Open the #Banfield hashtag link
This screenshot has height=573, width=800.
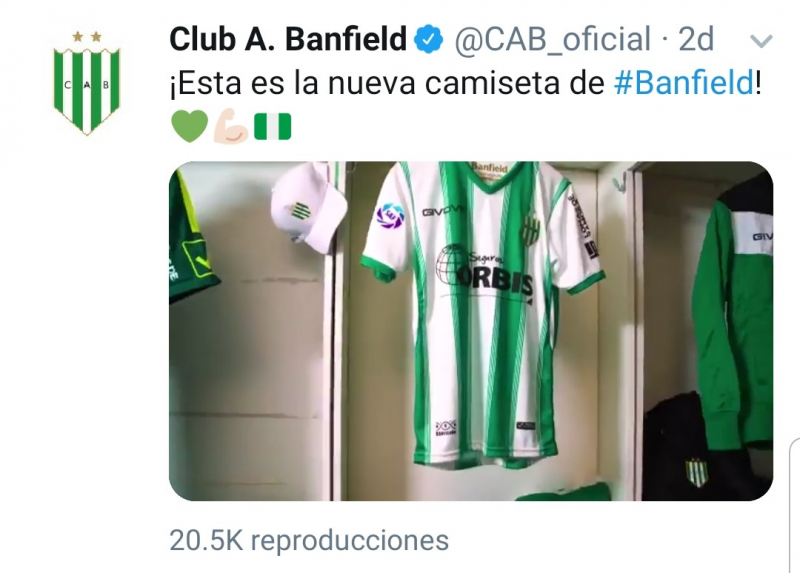[684, 83]
